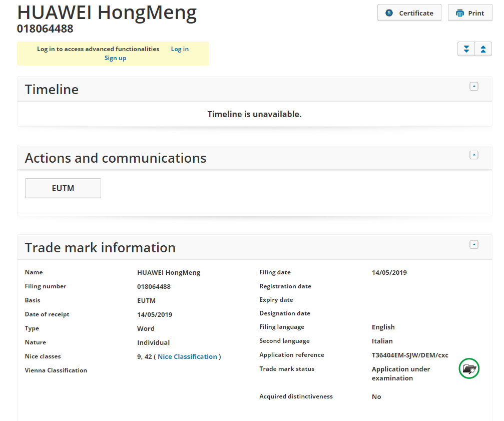The height and width of the screenshot is (421, 504).
Task: Select the filing number 018064488 under heading
Action: tap(45, 29)
